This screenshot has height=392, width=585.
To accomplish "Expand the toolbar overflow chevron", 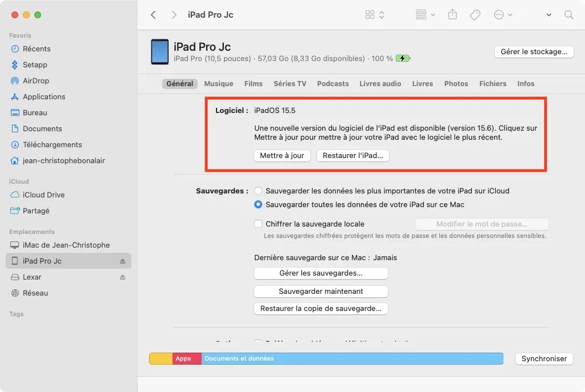I will click(549, 15).
